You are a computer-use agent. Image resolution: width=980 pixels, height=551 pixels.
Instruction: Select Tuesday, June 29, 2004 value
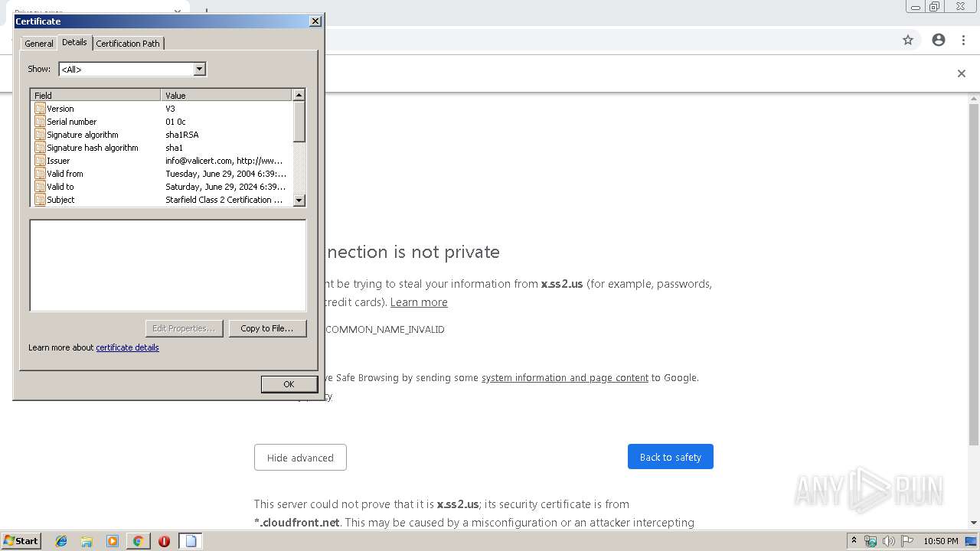[226, 174]
